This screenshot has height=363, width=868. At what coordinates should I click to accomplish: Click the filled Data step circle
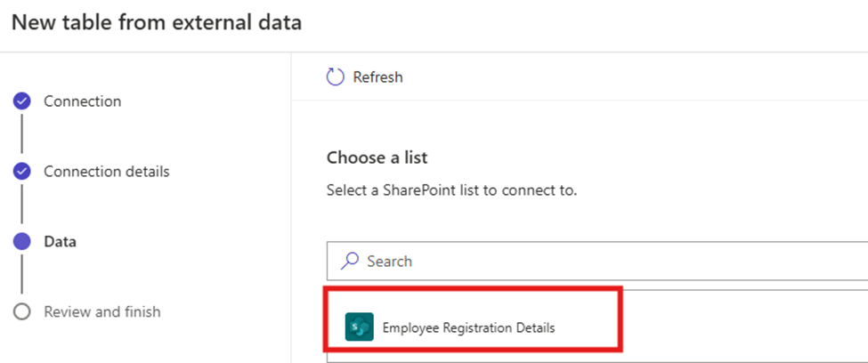click(x=23, y=241)
